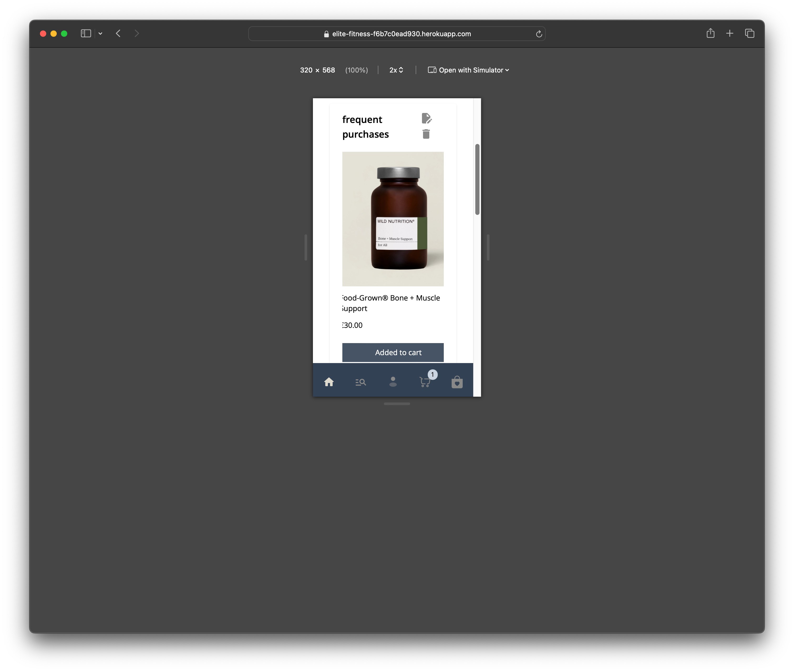Click the address bar showing elite-fitness URL
This screenshot has width=794, height=672.
[x=397, y=34]
